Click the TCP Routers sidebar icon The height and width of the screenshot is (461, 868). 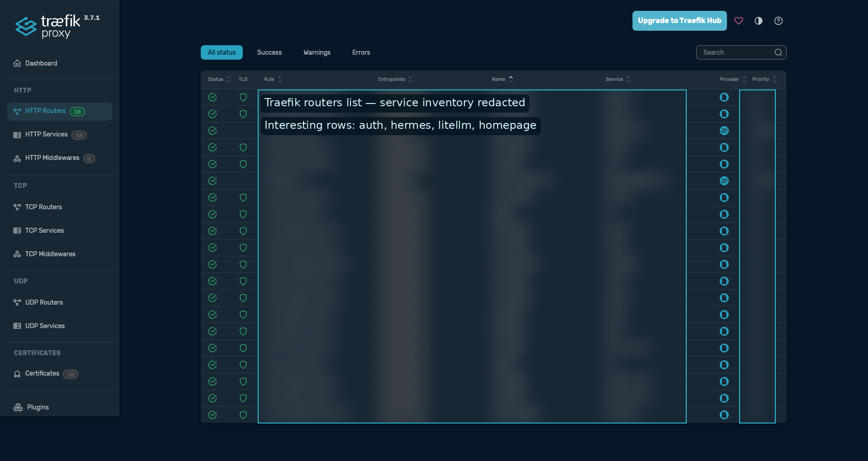[x=17, y=207]
